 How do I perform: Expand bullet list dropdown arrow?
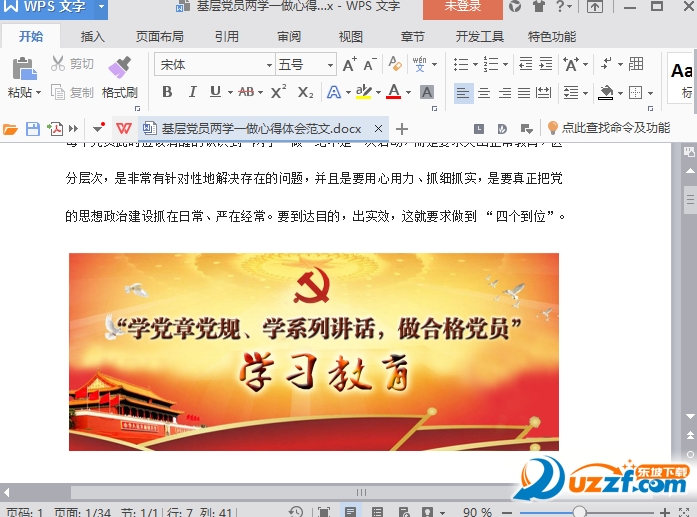(475, 64)
